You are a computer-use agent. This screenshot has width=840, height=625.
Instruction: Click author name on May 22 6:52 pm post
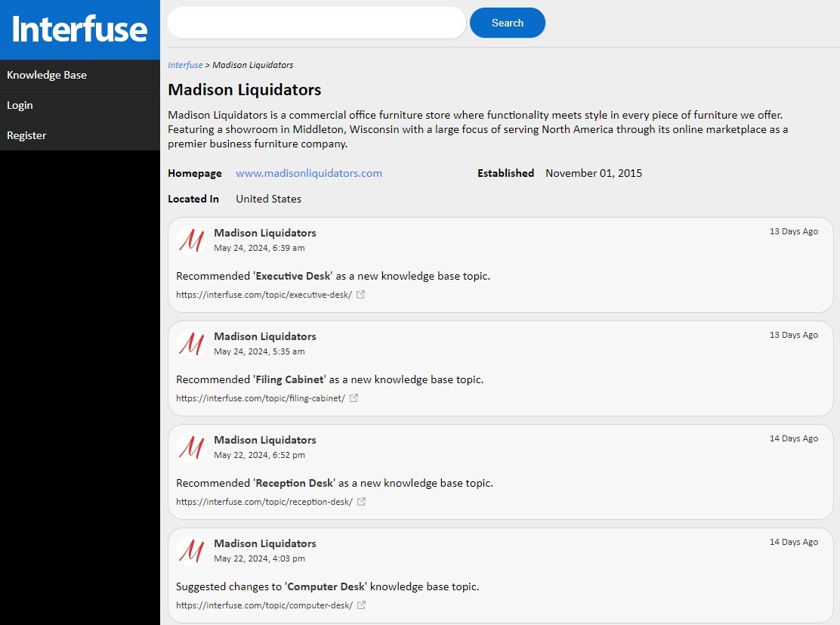[x=265, y=440]
